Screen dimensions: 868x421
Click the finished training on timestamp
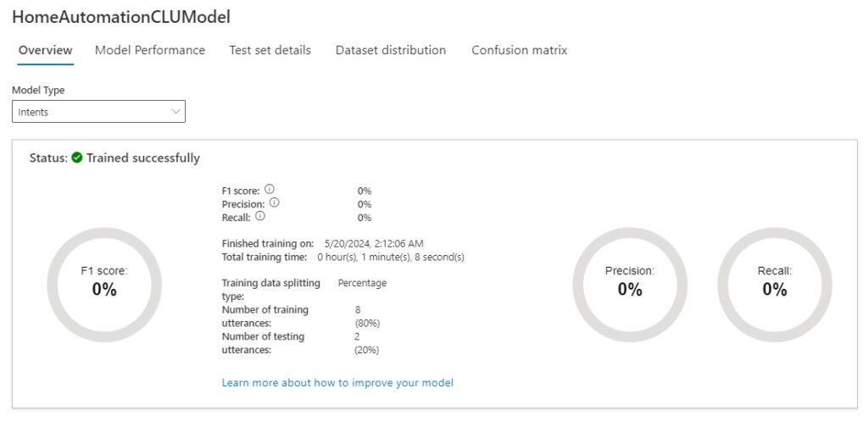coord(374,243)
